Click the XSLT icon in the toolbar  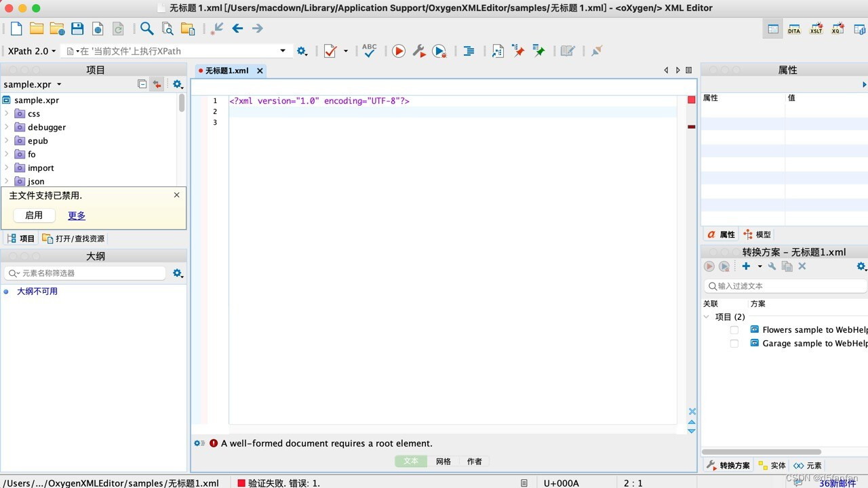pos(816,28)
